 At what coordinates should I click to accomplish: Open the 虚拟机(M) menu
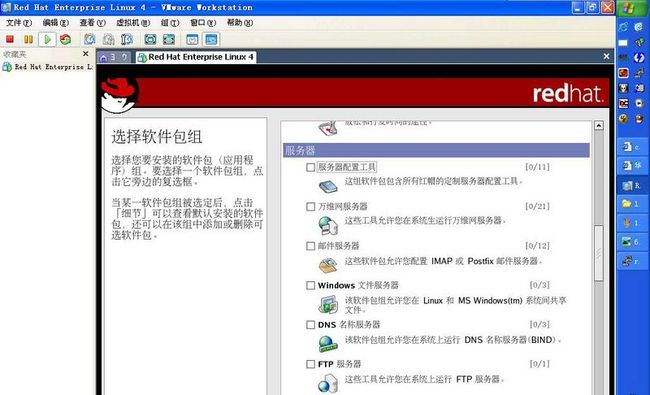(133, 23)
